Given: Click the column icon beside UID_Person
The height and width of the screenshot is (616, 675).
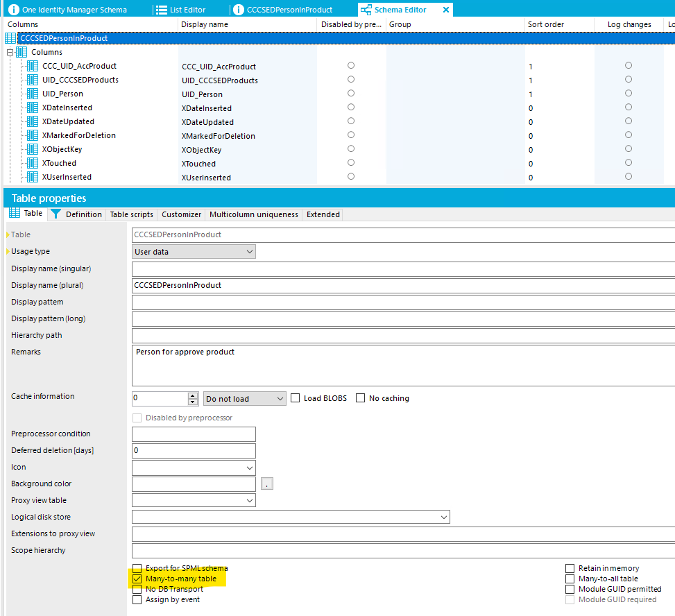Looking at the screenshot, I should pos(32,94).
